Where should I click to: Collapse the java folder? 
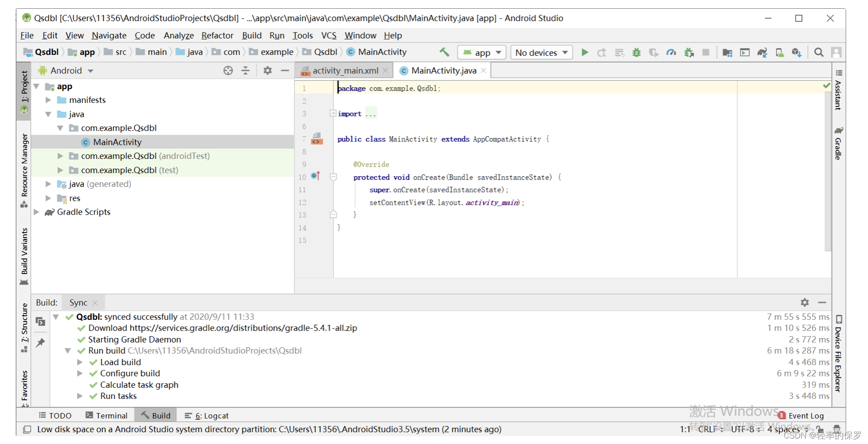click(x=48, y=114)
